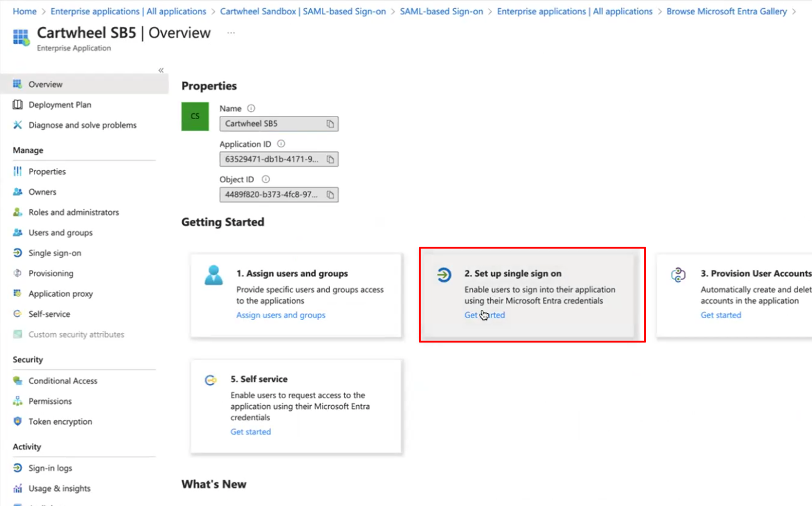
Task: Collapse the sidebar with the double chevron
Action: pos(161,70)
